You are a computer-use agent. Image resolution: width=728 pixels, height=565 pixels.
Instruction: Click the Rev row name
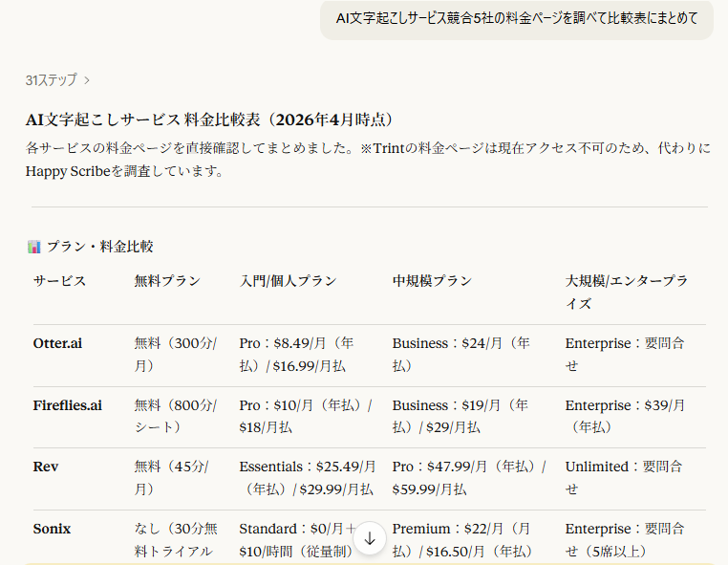(x=45, y=467)
